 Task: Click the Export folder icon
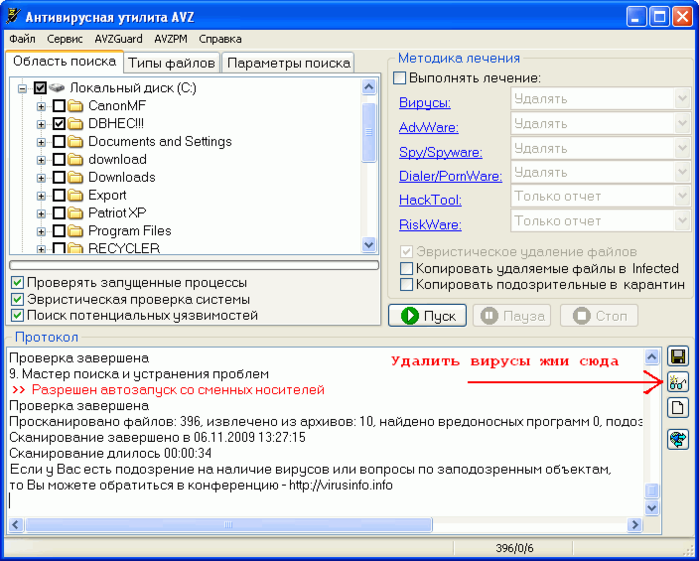76,195
